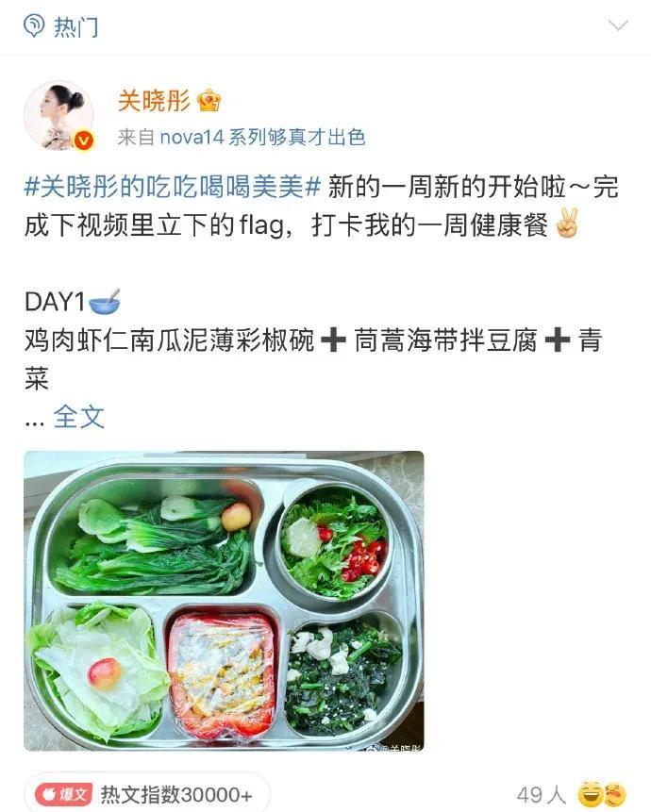Open the meal tray photo
651x812 pixels.
point(224,601)
